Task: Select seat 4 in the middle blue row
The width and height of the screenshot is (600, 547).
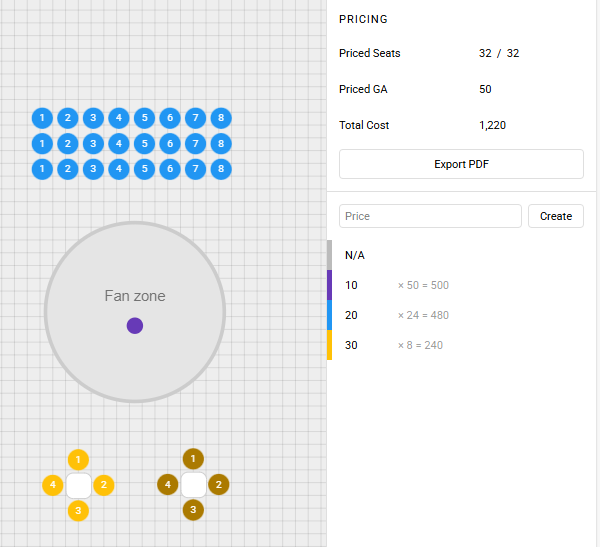Action: (x=119, y=143)
